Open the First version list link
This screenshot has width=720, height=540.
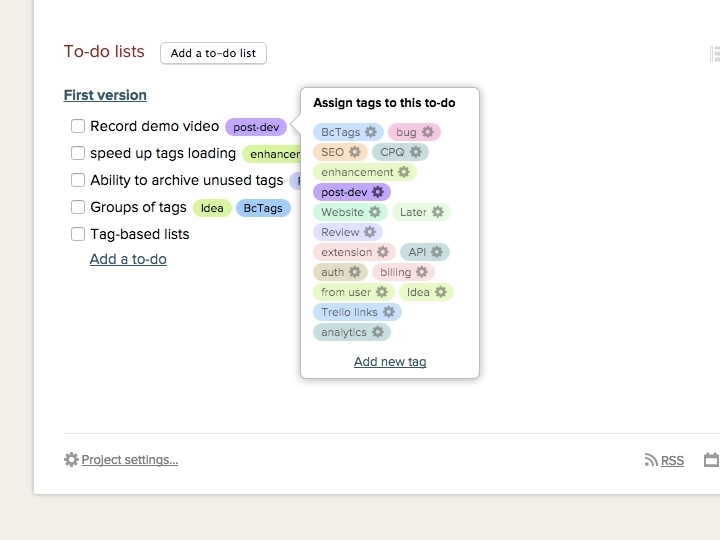pyautogui.click(x=105, y=95)
